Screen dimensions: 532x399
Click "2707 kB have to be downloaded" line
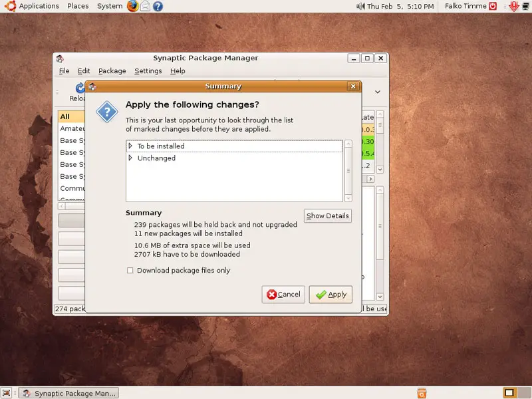click(x=187, y=254)
